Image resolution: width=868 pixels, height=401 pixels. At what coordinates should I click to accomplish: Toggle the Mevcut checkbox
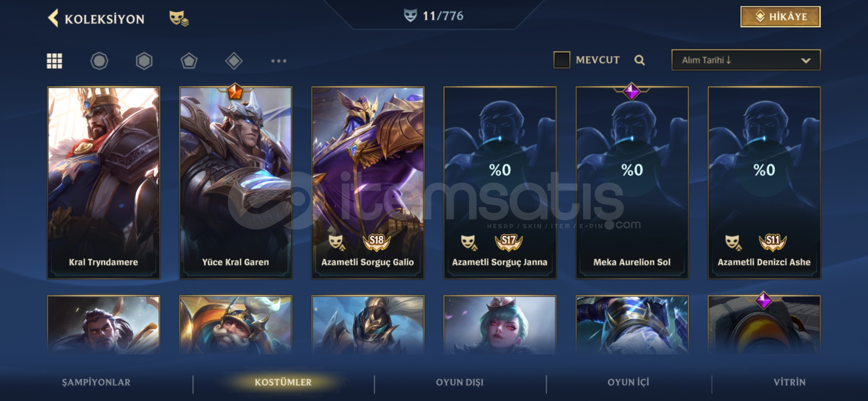(562, 60)
